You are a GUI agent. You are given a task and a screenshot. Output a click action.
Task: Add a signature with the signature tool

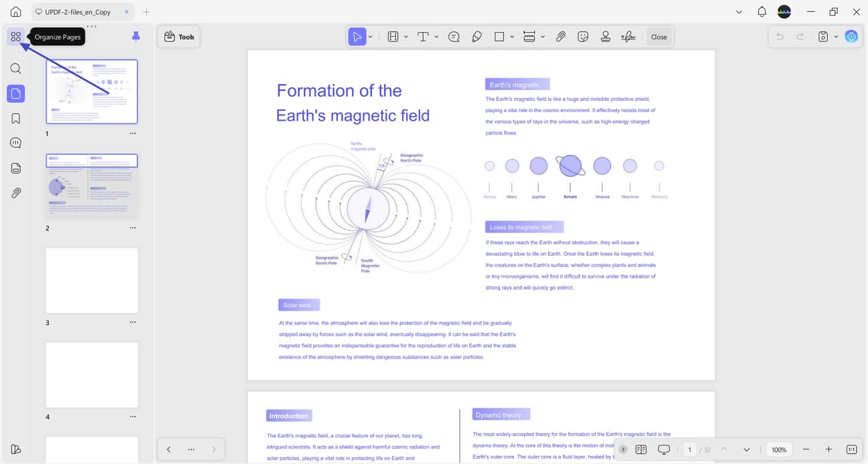(628, 37)
